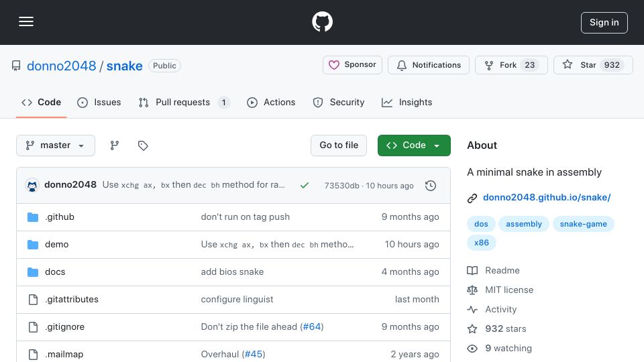Open the donno2048 owner profile link

click(x=61, y=66)
